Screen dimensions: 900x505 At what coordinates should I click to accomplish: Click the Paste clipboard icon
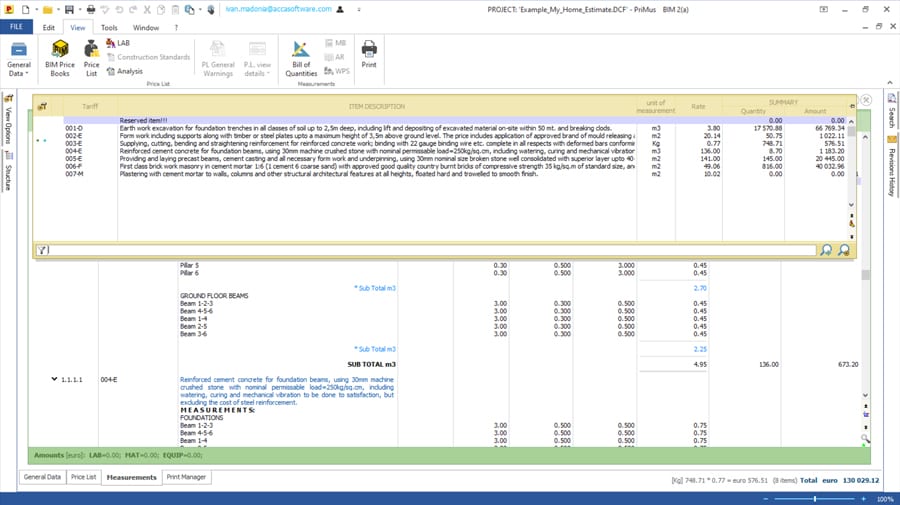coord(176,9)
